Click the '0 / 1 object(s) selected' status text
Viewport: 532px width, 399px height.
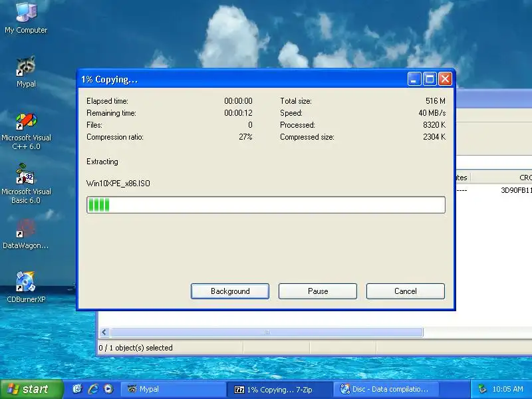point(136,348)
